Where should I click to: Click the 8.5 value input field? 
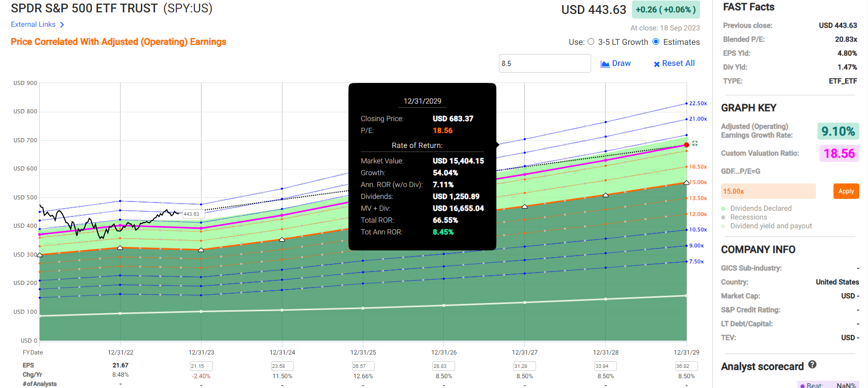pos(545,63)
